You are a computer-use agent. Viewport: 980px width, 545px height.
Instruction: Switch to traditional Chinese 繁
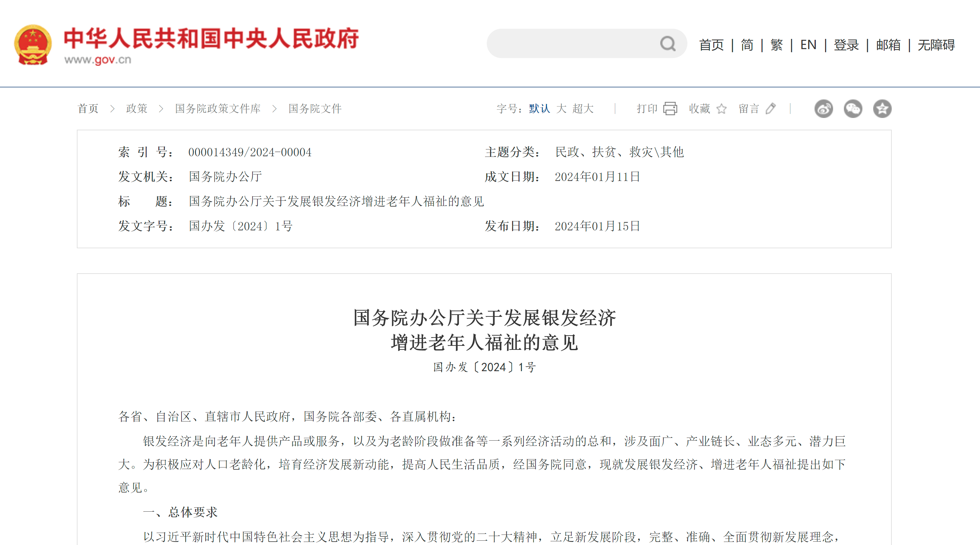click(777, 45)
